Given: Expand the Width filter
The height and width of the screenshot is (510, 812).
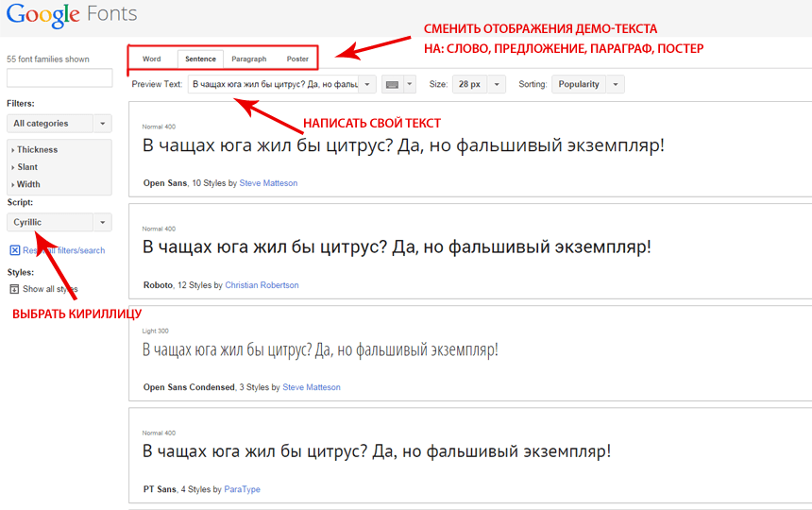Looking at the screenshot, I should 25,184.
